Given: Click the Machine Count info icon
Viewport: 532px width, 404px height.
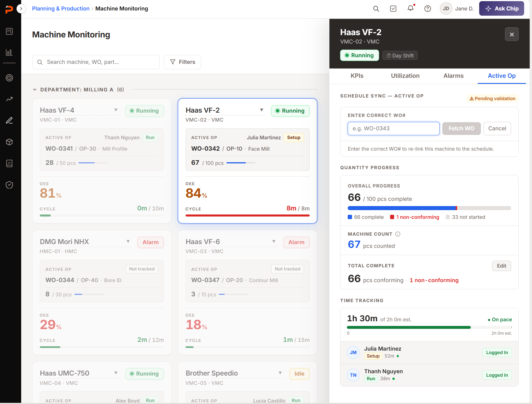Looking at the screenshot, I should pyautogui.click(x=398, y=234).
